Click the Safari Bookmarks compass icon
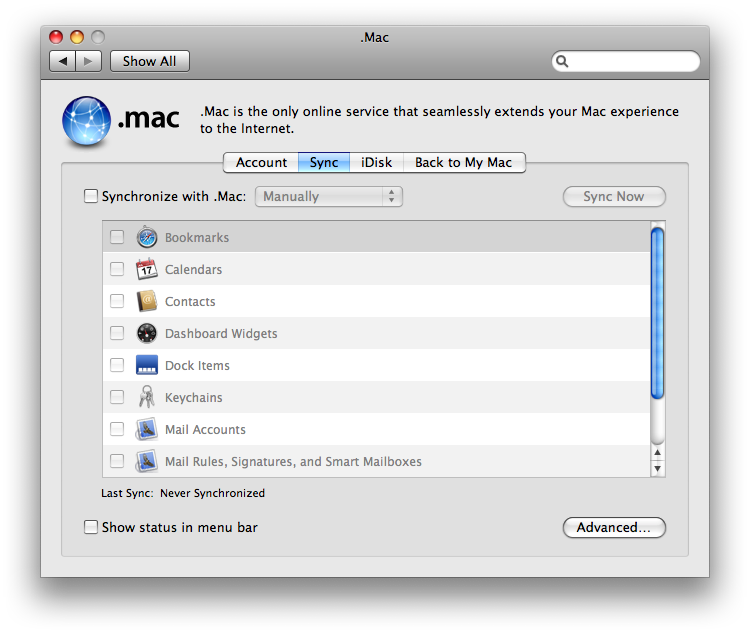The width and height of the screenshot is (750, 633). 147,237
